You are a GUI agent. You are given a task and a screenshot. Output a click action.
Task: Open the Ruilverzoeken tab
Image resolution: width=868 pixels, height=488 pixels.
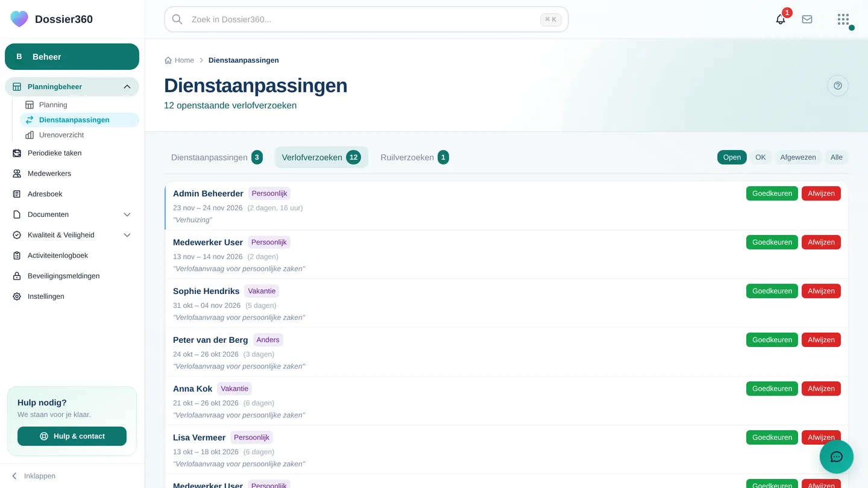415,157
